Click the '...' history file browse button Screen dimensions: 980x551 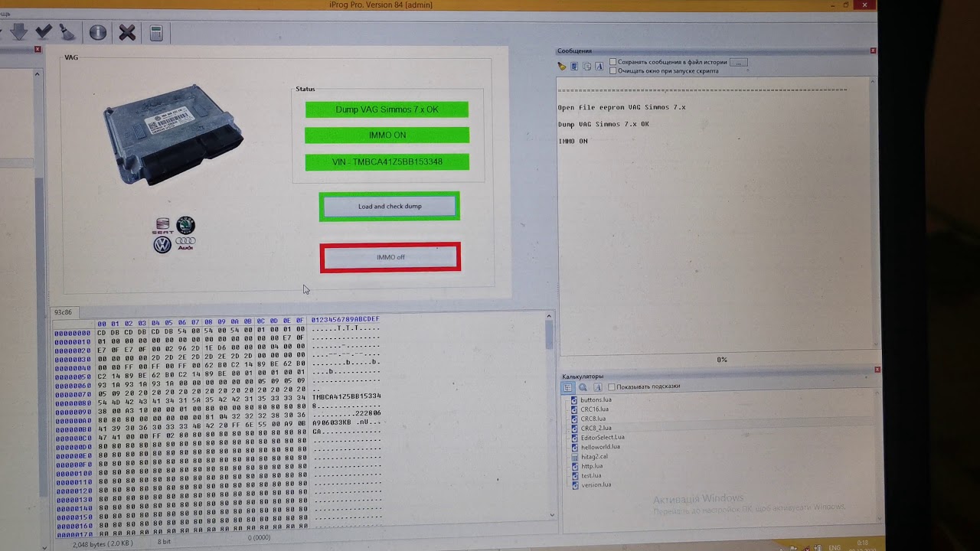tap(739, 62)
